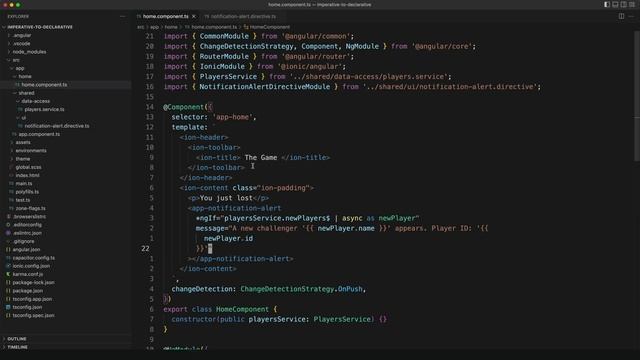640x360 pixels.
Task: Click 'HomeComponent' in the export class line
Action: [x=242, y=309]
